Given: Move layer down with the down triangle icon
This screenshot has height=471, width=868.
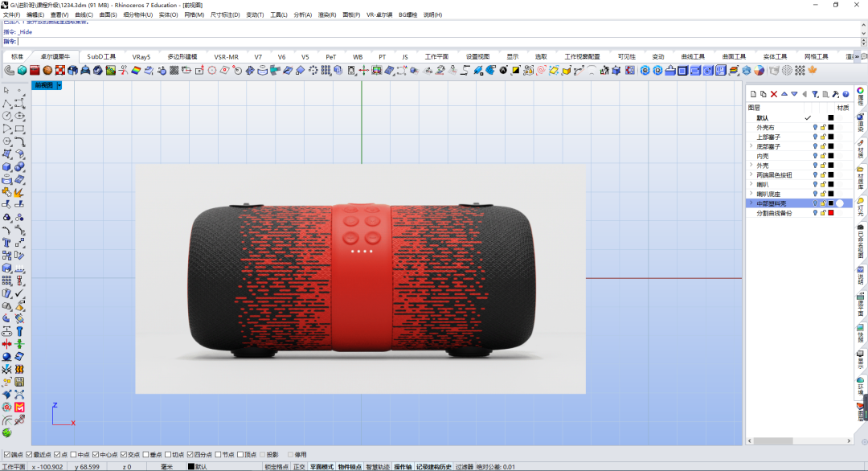Looking at the screenshot, I should coord(794,94).
